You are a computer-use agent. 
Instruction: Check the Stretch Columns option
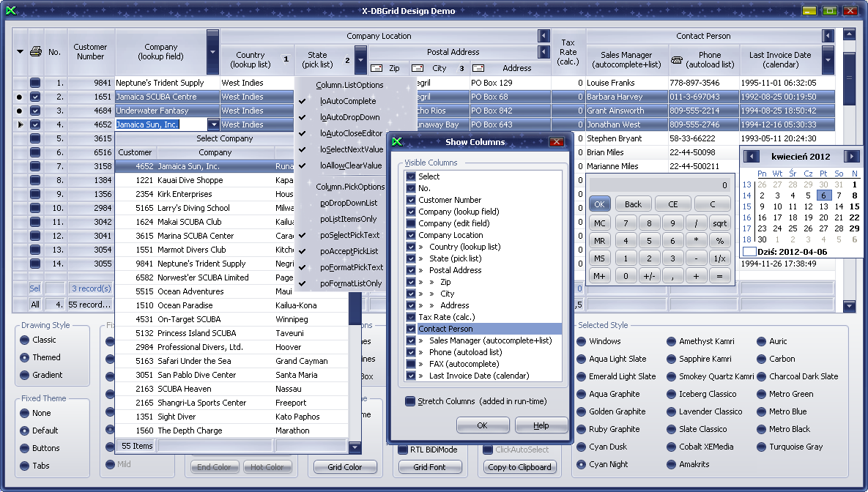click(411, 401)
